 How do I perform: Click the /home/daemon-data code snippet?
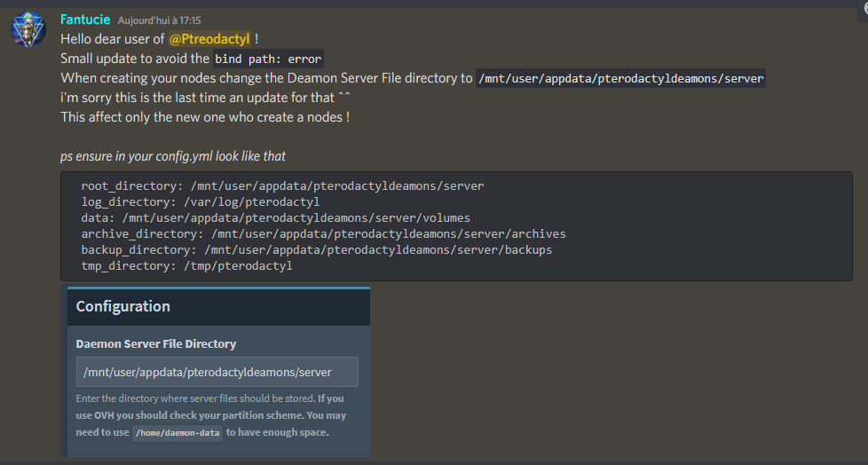click(x=178, y=433)
